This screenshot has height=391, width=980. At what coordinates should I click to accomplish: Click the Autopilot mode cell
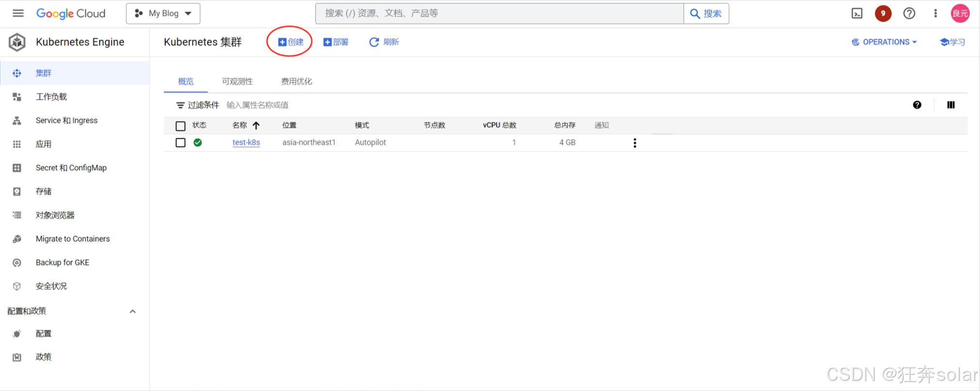[x=371, y=142]
